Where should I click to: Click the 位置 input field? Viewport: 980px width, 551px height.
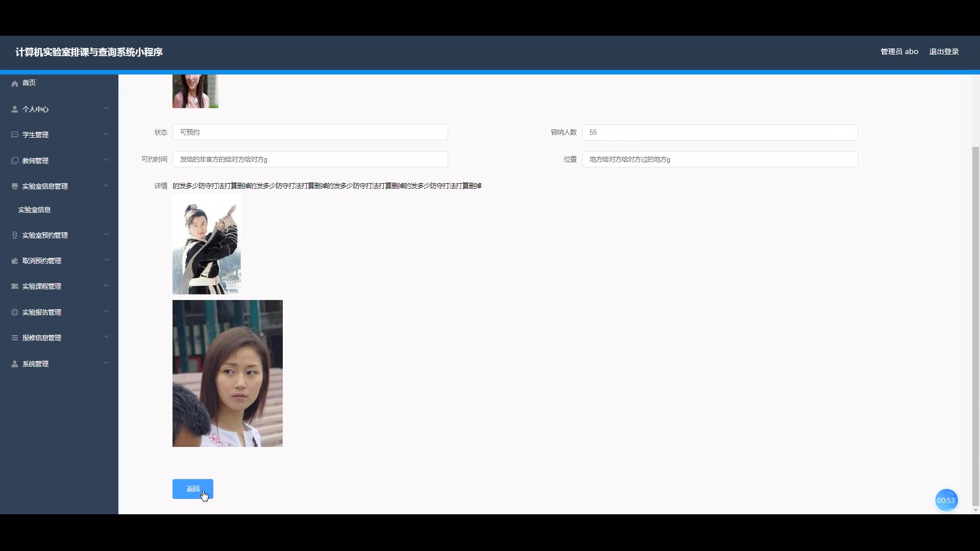pyautogui.click(x=720, y=159)
